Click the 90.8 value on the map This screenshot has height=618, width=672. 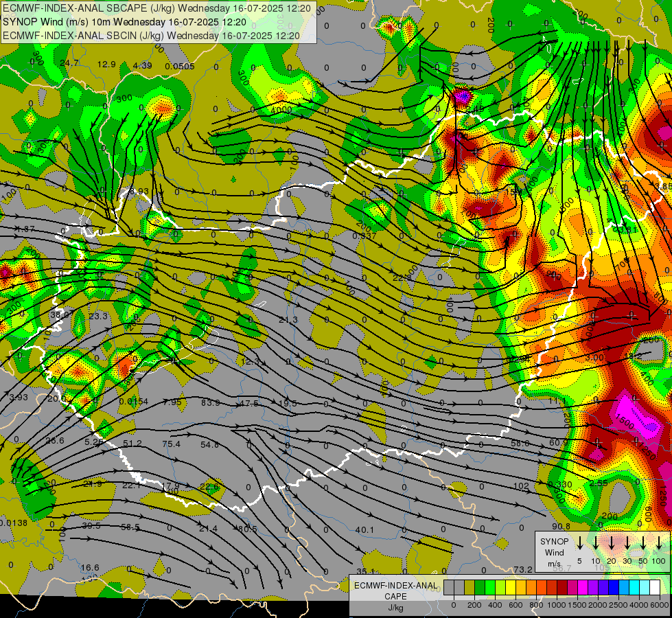[561, 526]
